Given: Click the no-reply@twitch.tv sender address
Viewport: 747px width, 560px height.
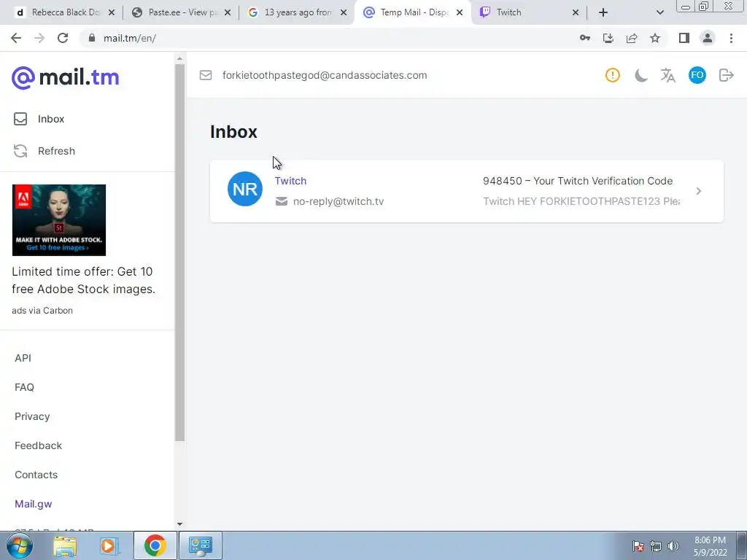Looking at the screenshot, I should point(338,201).
